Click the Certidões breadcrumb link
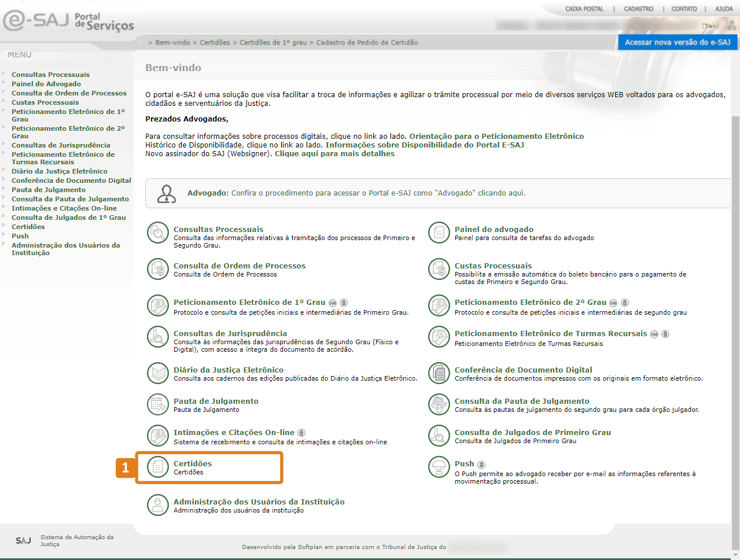This screenshot has width=740, height=560. click(x=215, y=43)
